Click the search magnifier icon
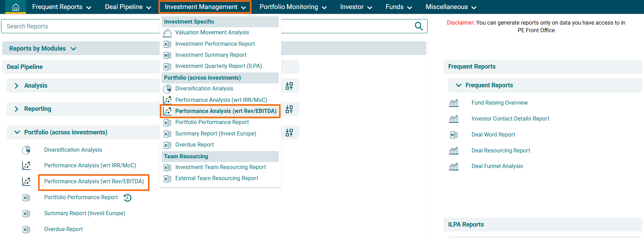The width and height of the screenshot is (644, 238). [419, 26]
